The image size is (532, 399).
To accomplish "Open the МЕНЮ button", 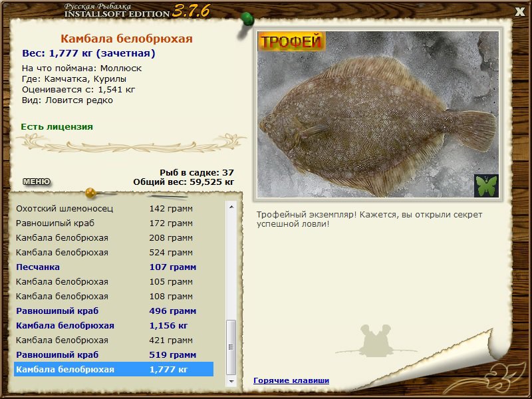I will 37,182.
